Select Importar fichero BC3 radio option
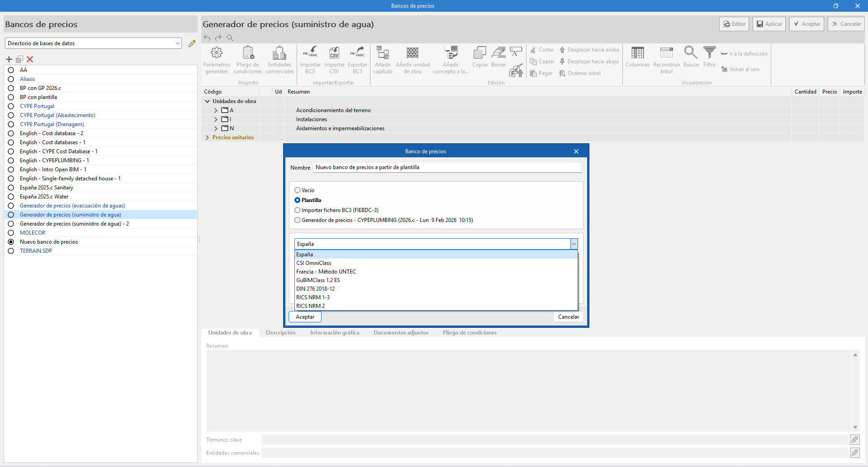Viewport: 868px width, 467px height. pos(298,210)
